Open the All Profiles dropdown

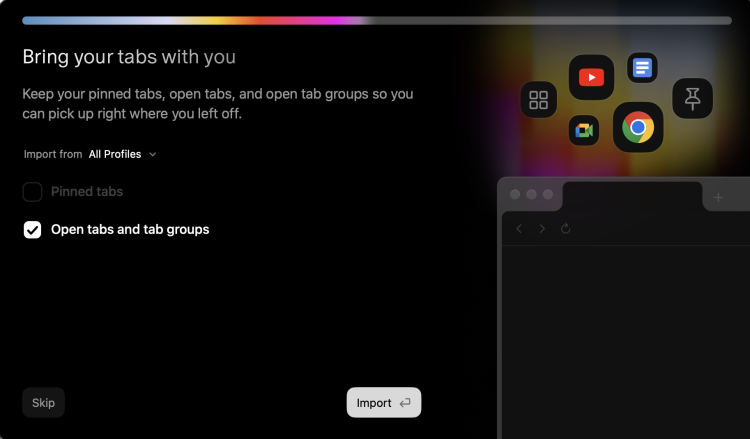122,154
